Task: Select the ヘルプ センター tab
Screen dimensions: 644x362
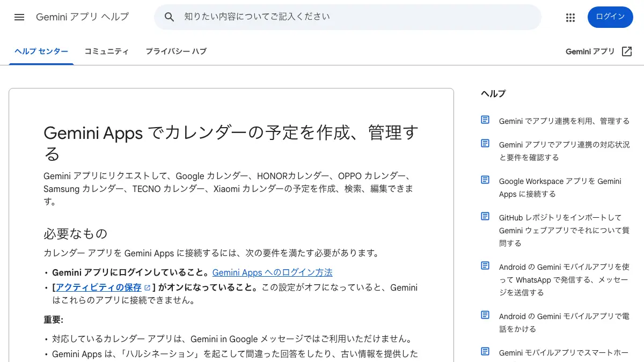Action: point(41,51)
